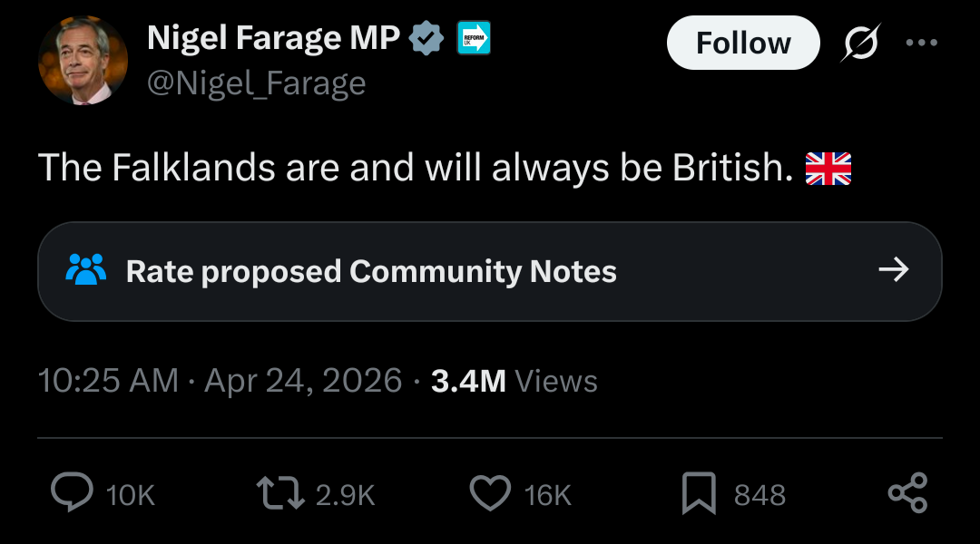View the 3.4M Views analytics
The image size is (980, 544).
click(x=514, y=381)
